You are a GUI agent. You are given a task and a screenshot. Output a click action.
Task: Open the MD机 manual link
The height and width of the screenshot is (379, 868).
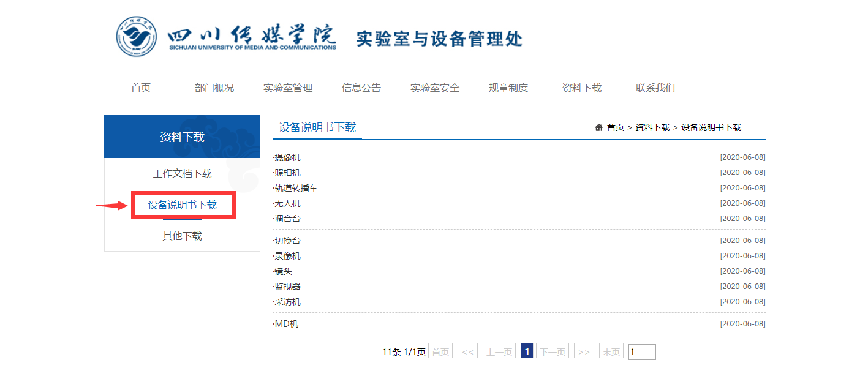tap(286, 324)
